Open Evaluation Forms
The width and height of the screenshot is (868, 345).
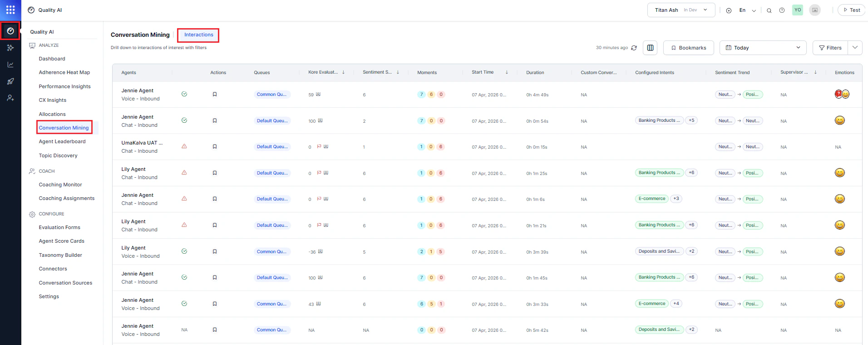(59, 227)
